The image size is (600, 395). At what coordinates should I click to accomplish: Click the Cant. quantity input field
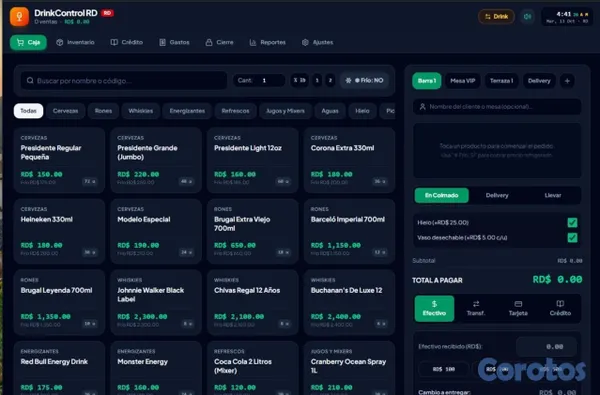259,80
